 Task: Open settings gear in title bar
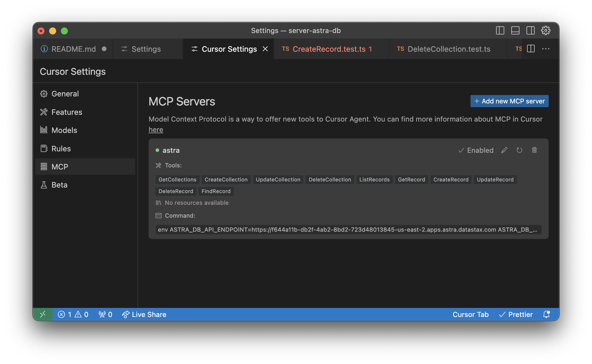(546, 30)
